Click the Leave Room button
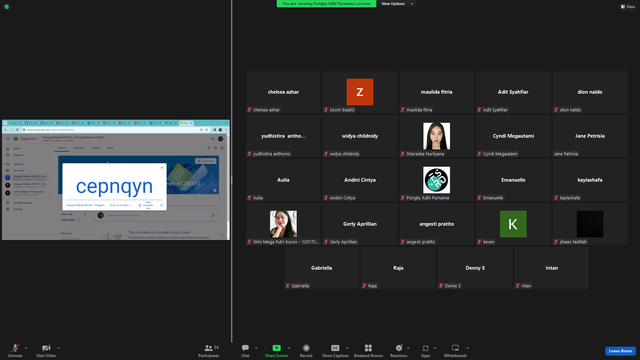This screenshot has width=640, height=360. tap(620, 351)
